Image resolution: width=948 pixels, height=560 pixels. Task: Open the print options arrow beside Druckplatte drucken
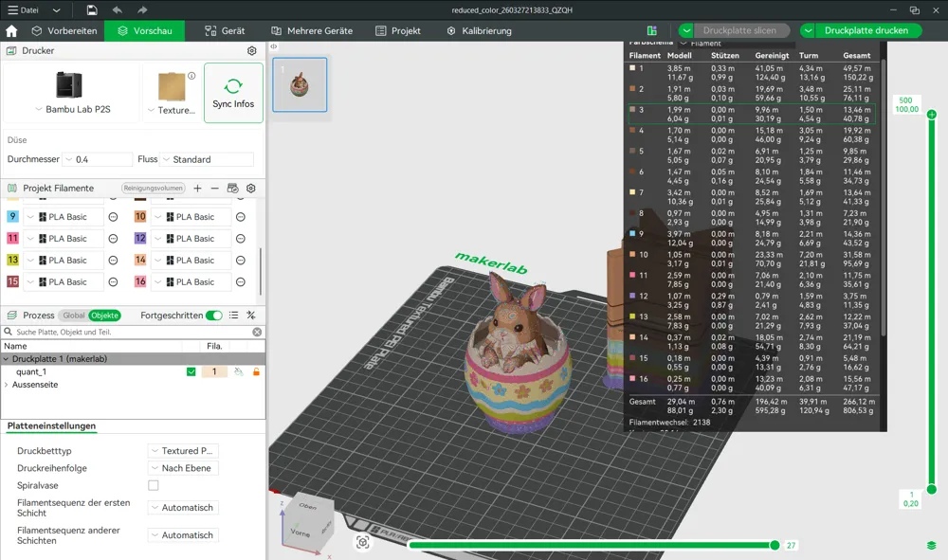[808, 30]
